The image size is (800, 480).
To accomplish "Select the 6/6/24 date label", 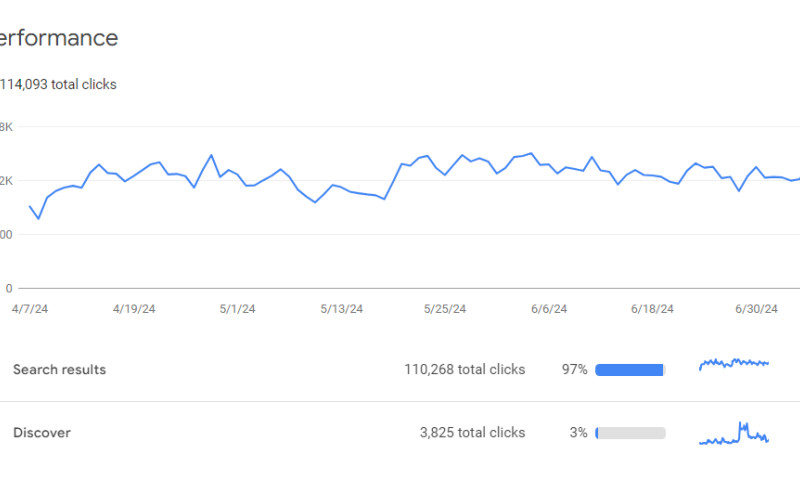I will 549,309.
